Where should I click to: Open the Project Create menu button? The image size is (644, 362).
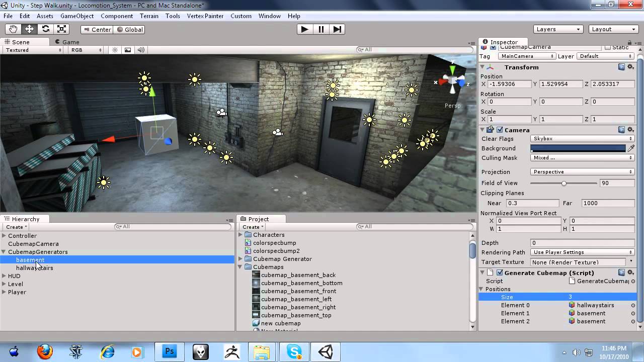[x=253, y=227]
